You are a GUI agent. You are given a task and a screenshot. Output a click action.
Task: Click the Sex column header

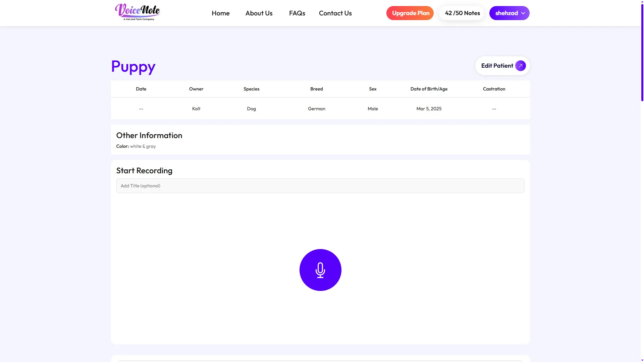[x=373, y=89]
